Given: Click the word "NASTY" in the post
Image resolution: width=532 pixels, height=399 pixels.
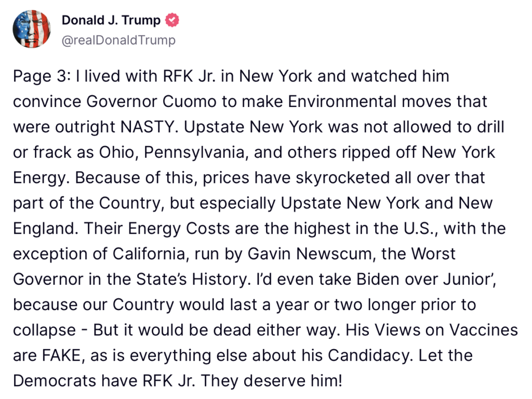Looking at the screenshot, I should 149,127.
